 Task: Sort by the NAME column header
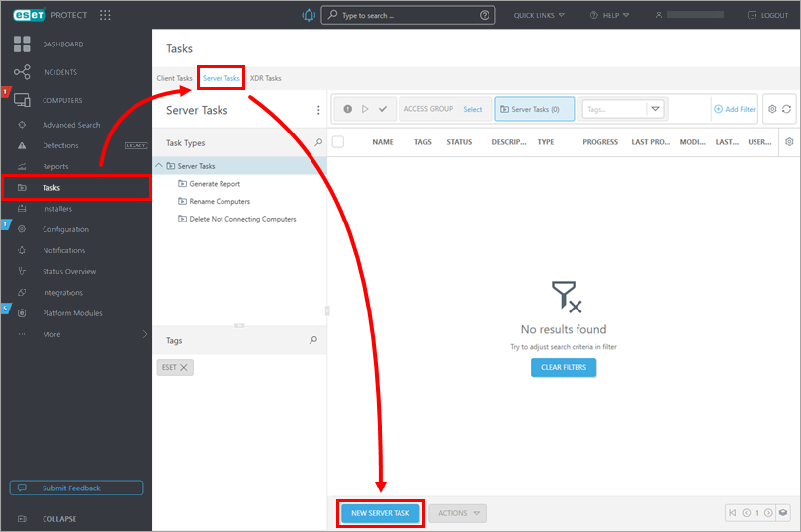point(383,142)
